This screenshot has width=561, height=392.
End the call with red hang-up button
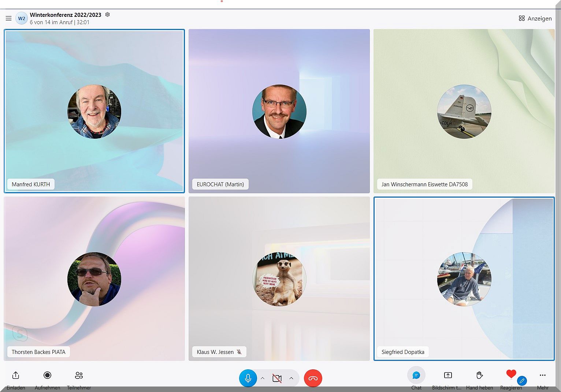(313, 378)
